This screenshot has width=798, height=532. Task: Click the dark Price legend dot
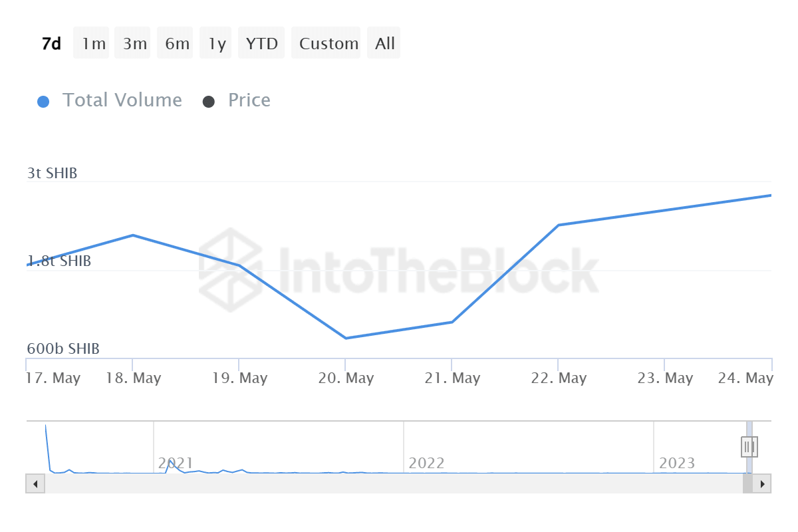(209, 102)
